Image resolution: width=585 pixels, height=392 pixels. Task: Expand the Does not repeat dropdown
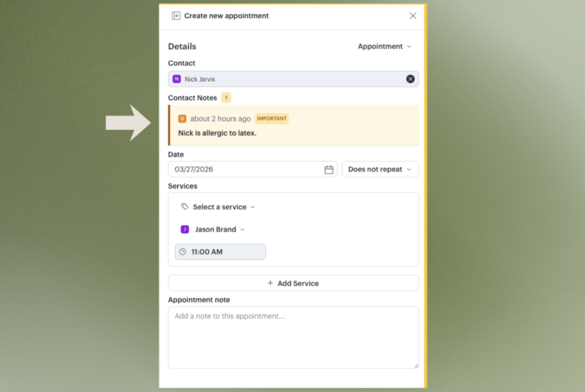380,170
